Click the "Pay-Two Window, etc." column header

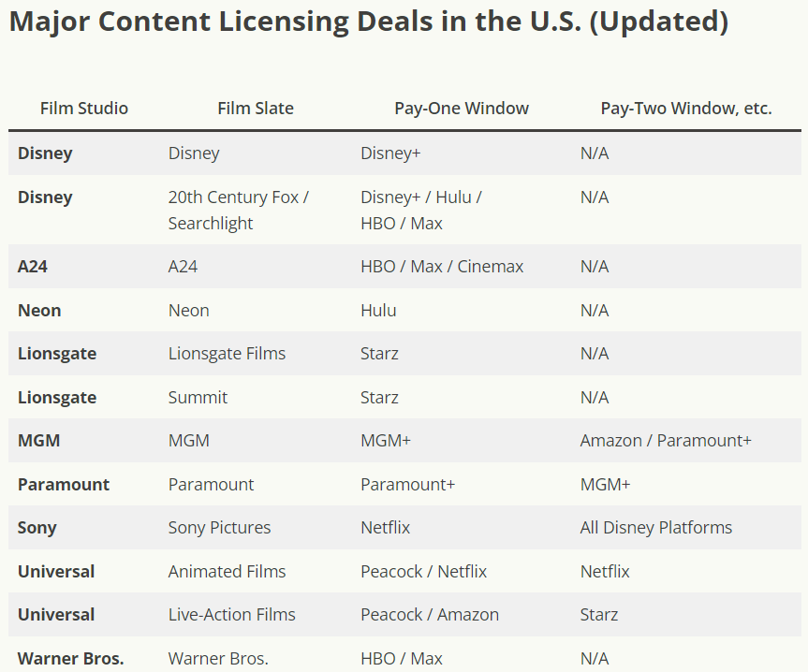click(686, 109)
